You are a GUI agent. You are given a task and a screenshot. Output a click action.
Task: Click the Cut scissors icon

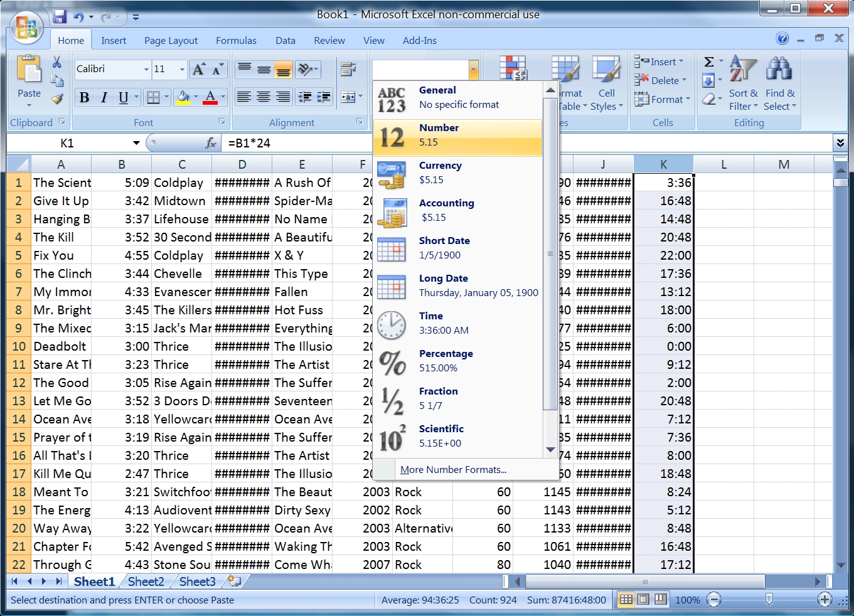pyautogui.click(x=57, y=62)
